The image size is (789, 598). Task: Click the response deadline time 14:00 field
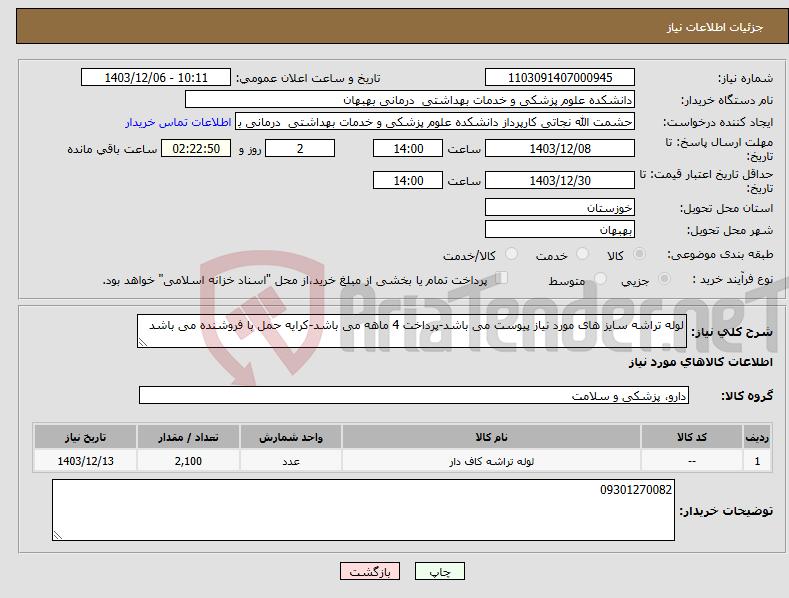[x=408, y=148]
